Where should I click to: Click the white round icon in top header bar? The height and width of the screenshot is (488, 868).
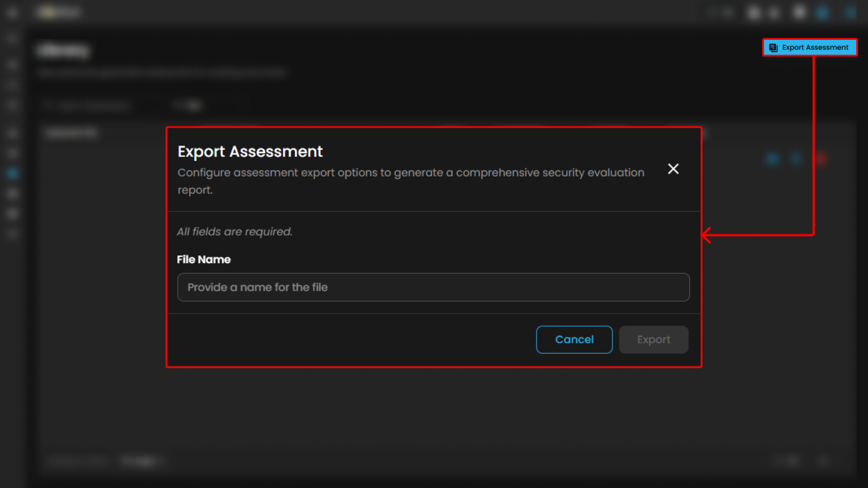click(799, 12)
